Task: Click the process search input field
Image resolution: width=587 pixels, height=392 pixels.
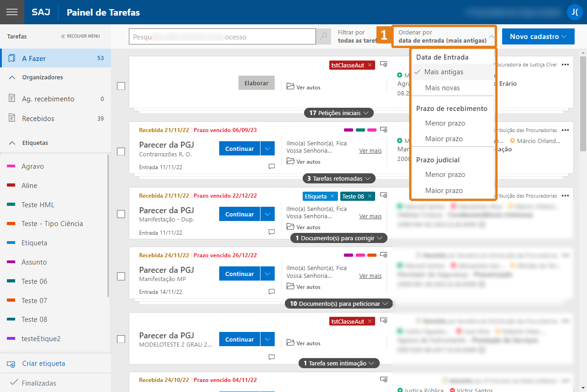Action: (222, 37)
